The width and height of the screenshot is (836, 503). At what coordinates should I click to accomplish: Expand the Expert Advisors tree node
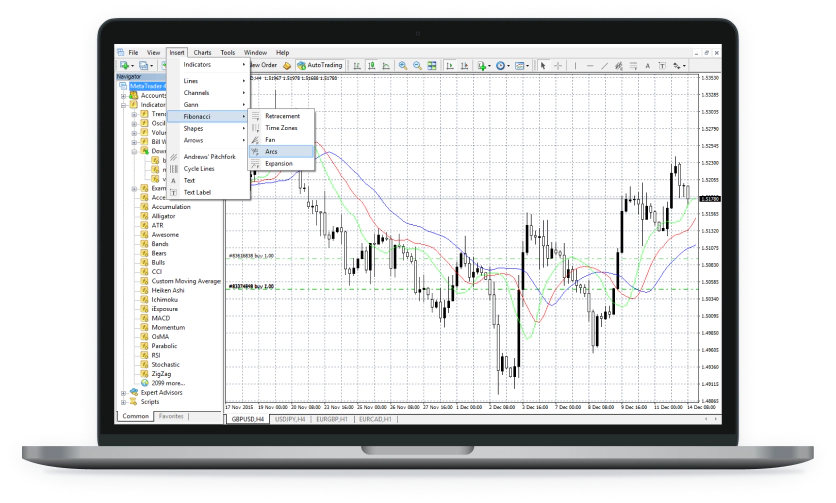tap(124, 393)
